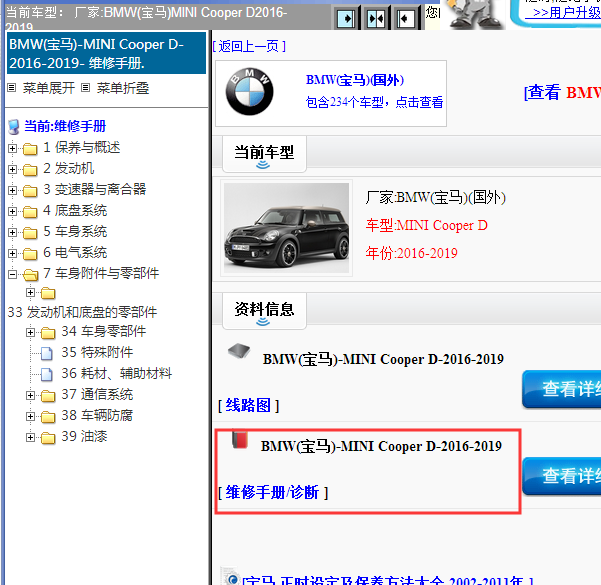This screenshot has width=601, height=585.
Task: Click the 查看 BMW link on right
Action: (x=562, y=92)
